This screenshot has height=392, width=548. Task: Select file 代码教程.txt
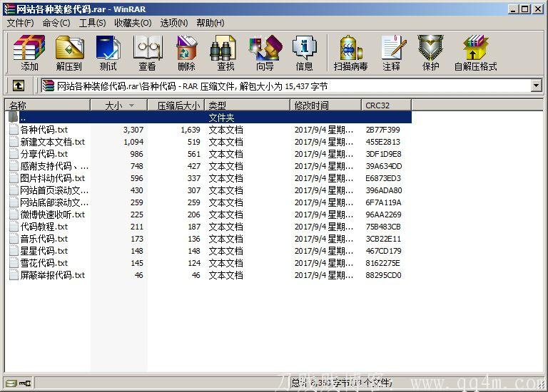pos(44,227)
